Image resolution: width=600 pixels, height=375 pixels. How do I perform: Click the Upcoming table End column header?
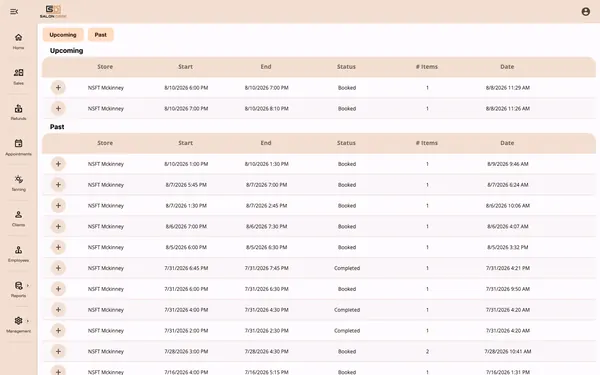[x=266, y=67]
